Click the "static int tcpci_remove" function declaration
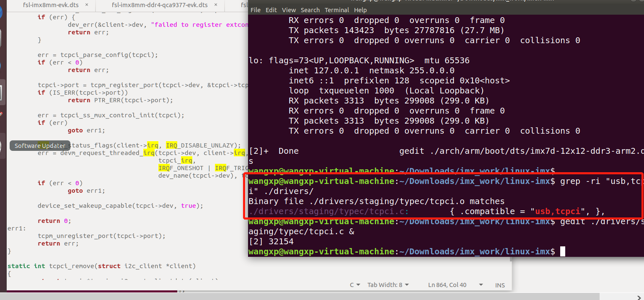 click(101, 266)
